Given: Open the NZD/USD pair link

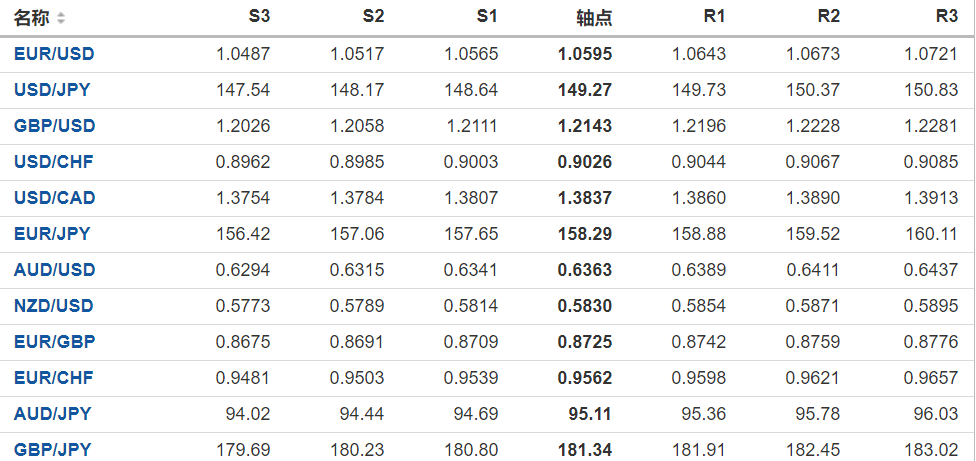Looking at the screenshot, I should pos(54,306).
